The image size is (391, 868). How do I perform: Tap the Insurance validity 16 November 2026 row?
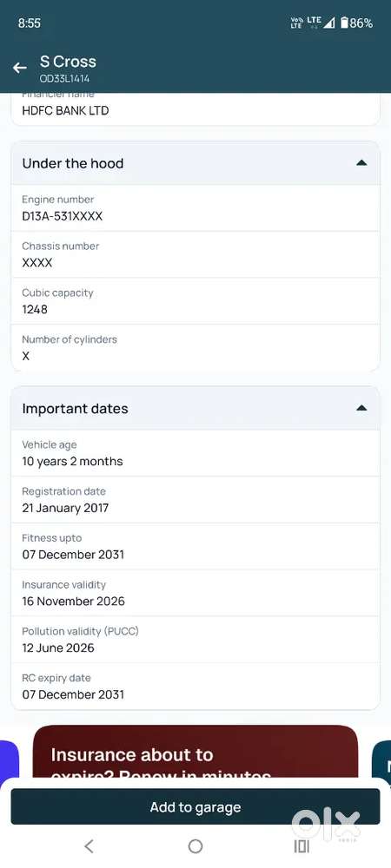(195, 593)
